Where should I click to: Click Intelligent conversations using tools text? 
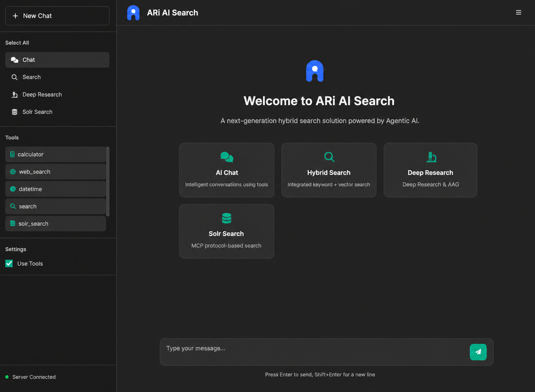(227, 184)
